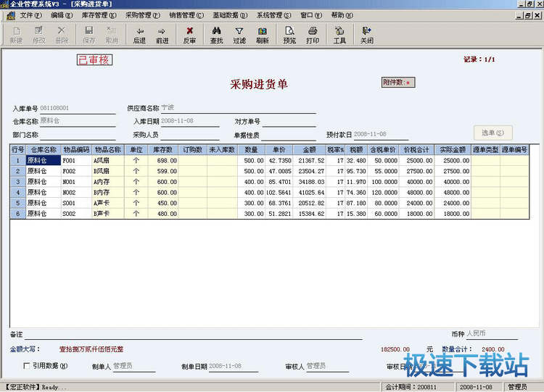Viewport: 544px width, 392px height.
Task: Click the 库存数 column header
Action: 163,150
